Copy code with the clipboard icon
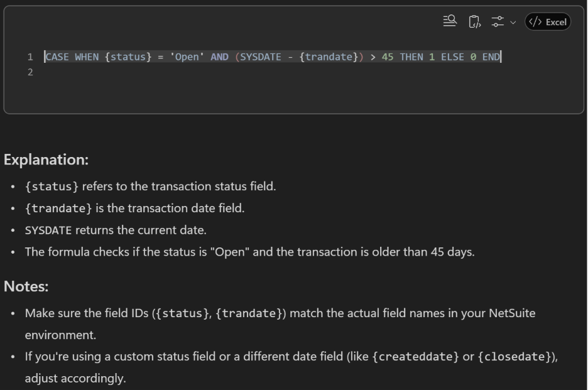Image resolution: width=588 pixels, height=390 pixels. coord(475,22)
